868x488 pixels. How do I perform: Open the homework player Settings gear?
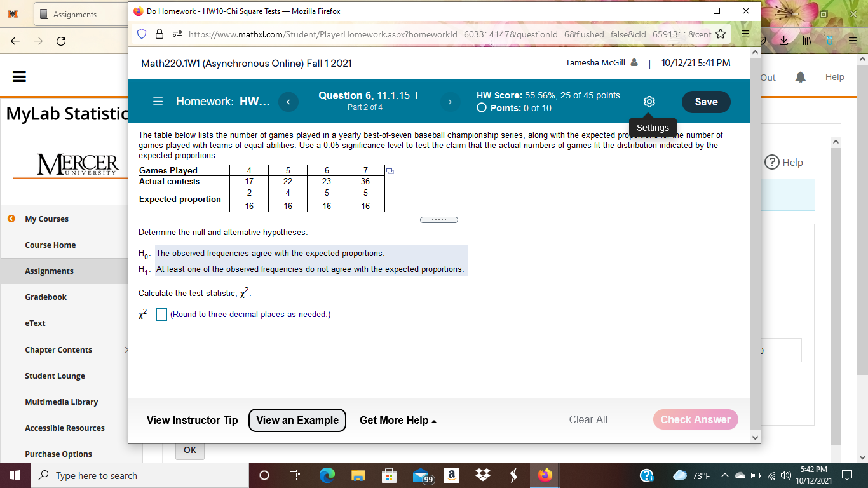click(649, 102)
